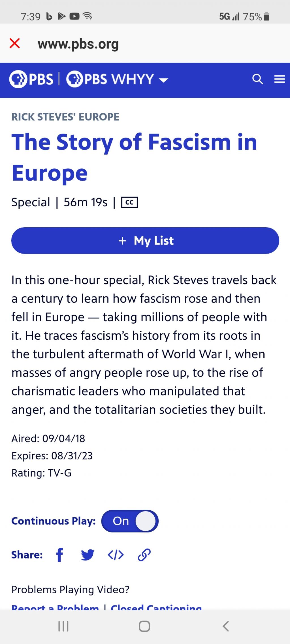Close the browser tab with red X
The height and width of the screenshot is (644, 290).
15,44
